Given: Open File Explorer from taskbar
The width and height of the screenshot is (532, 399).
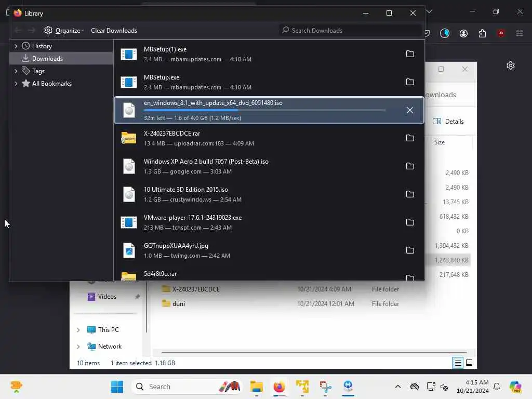Looking at the screenshot, I should [x=257, y=387].
